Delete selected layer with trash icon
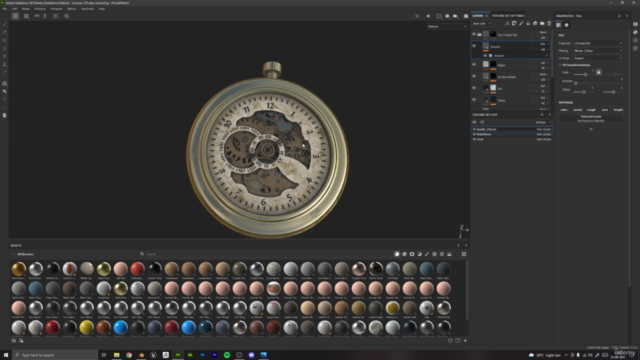The image size is (640, 360). (x=549, y=23)
